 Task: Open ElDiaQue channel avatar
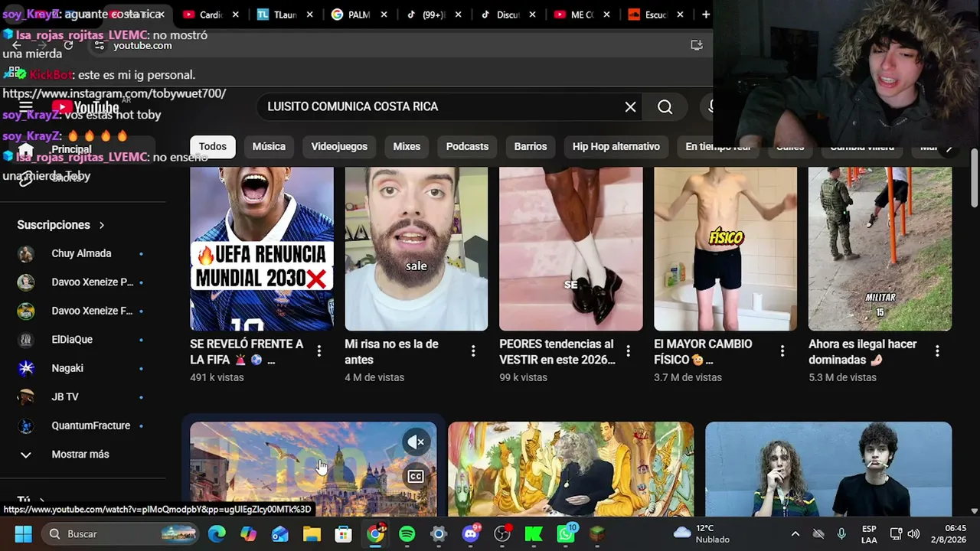click(26, 340)
